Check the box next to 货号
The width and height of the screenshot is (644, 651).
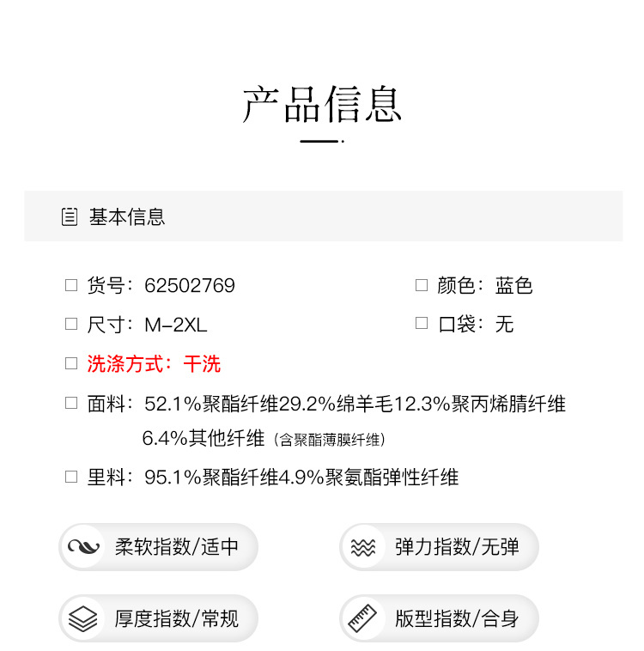click(x=71, y=285)
